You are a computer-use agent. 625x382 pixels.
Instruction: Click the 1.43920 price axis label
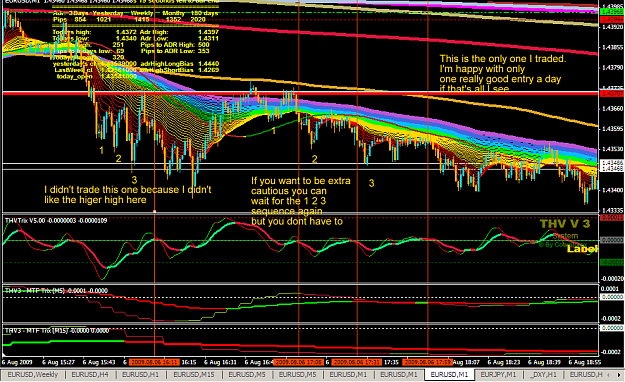[x=611, y=27]
